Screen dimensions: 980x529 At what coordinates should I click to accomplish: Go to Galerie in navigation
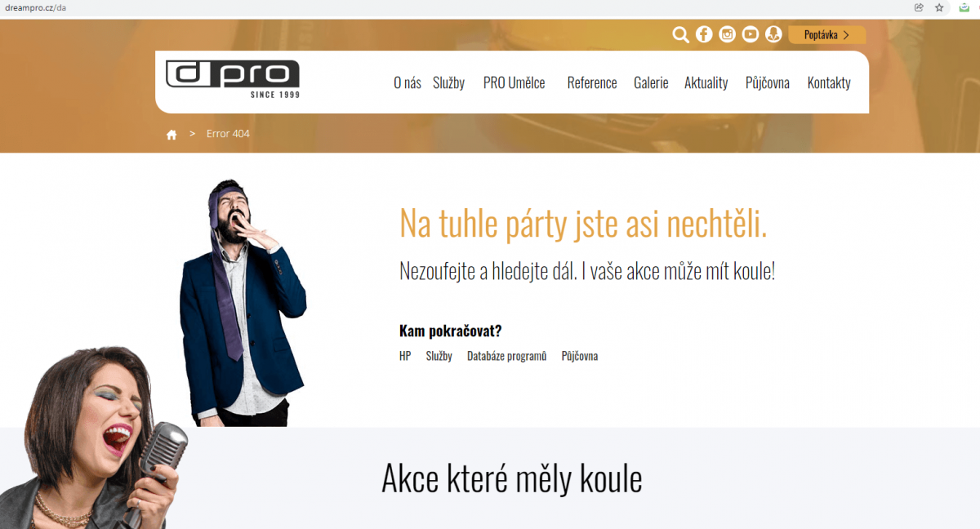[651, 82]
